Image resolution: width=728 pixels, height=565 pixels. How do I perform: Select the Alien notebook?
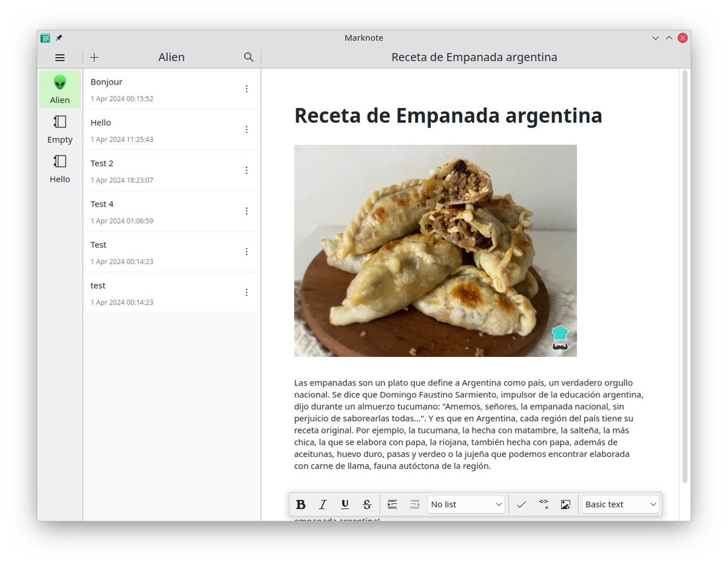point(59,89)
